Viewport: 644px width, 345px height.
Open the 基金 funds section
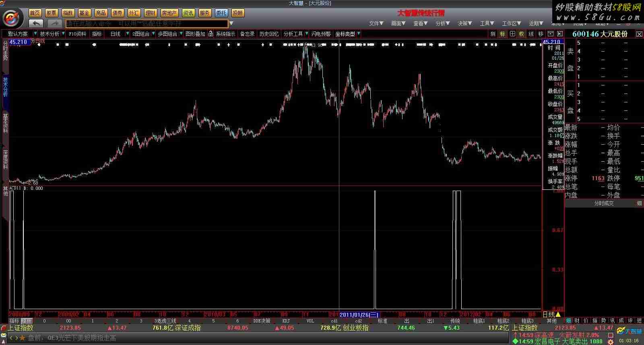pos(85,13)
